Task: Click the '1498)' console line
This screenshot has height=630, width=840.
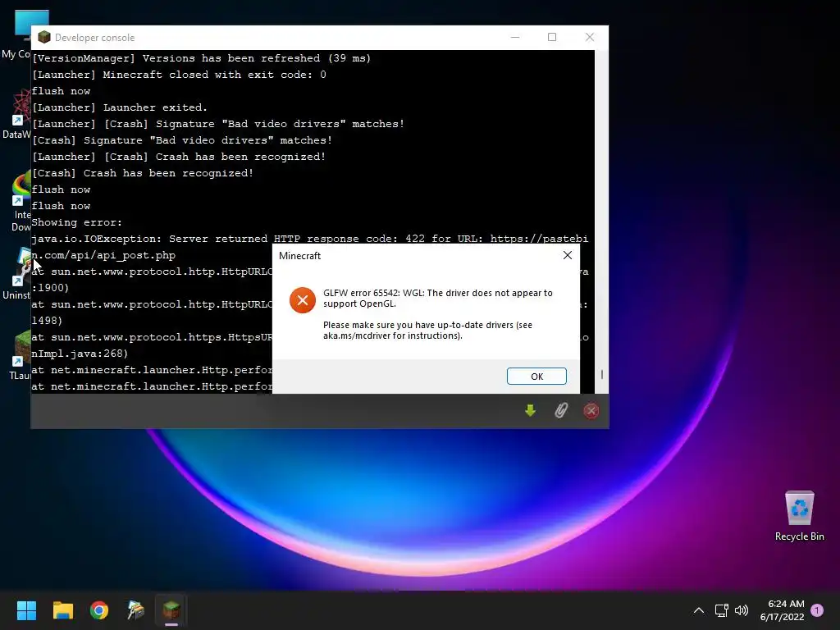Action: pos(47,321)
